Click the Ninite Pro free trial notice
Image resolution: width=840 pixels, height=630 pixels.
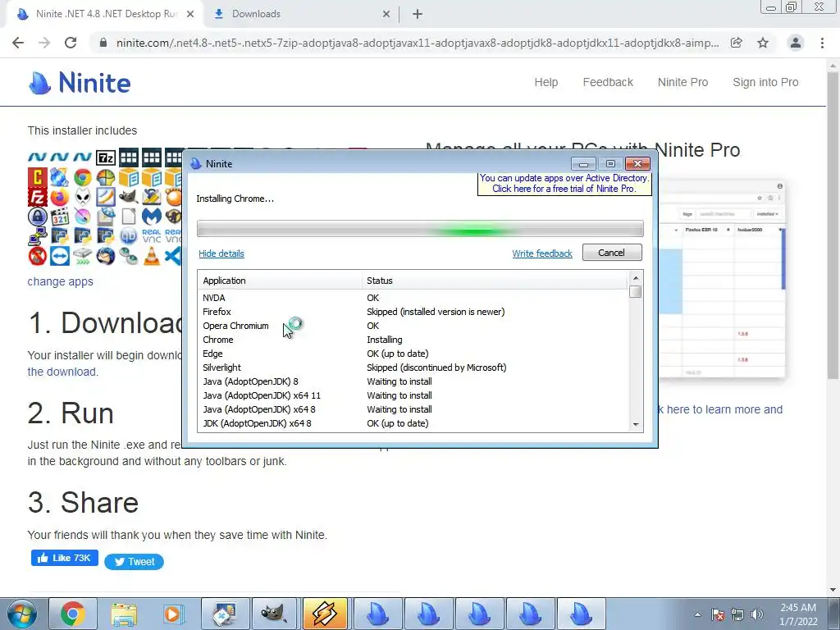tap(564, 183)
